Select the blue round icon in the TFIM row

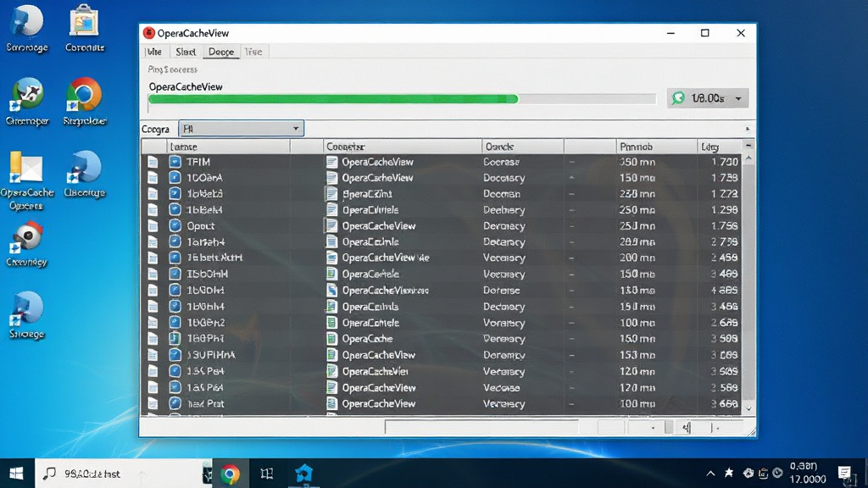[175, 162]
